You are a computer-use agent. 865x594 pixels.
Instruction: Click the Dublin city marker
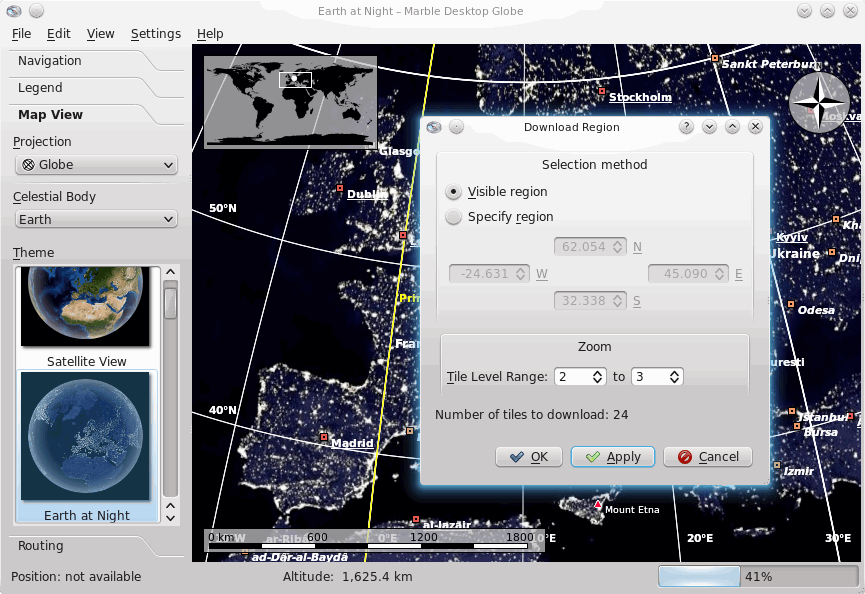(x=340, y=188)
